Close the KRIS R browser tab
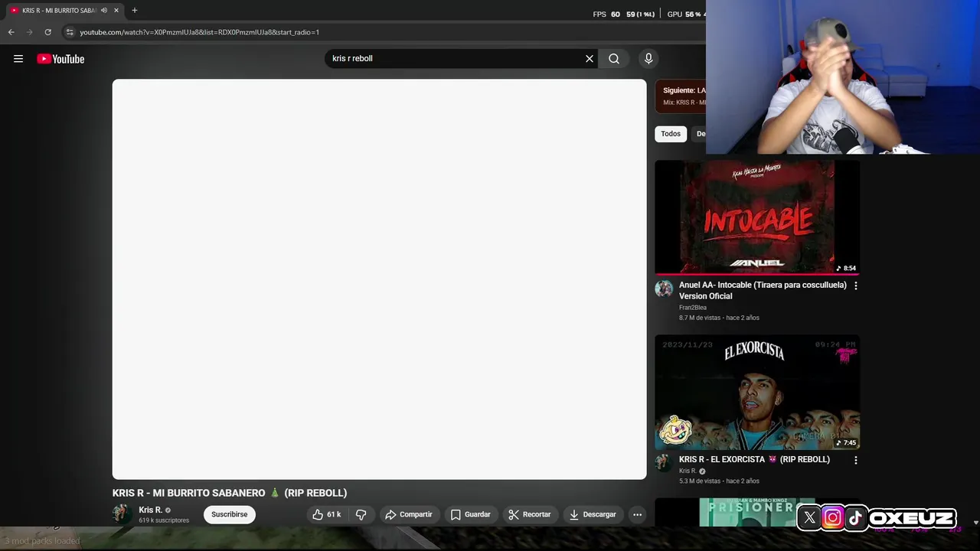980x551 pixels. [x=116, y=11]
